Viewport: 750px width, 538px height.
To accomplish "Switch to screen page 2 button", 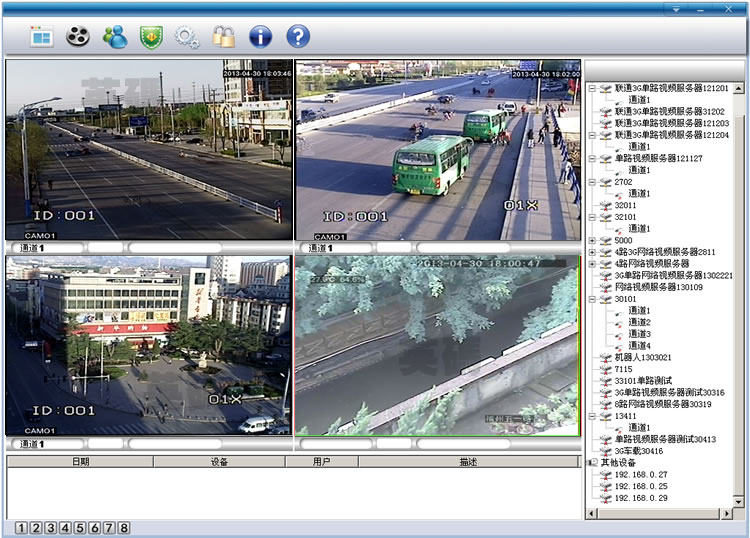I will (36, 528).
